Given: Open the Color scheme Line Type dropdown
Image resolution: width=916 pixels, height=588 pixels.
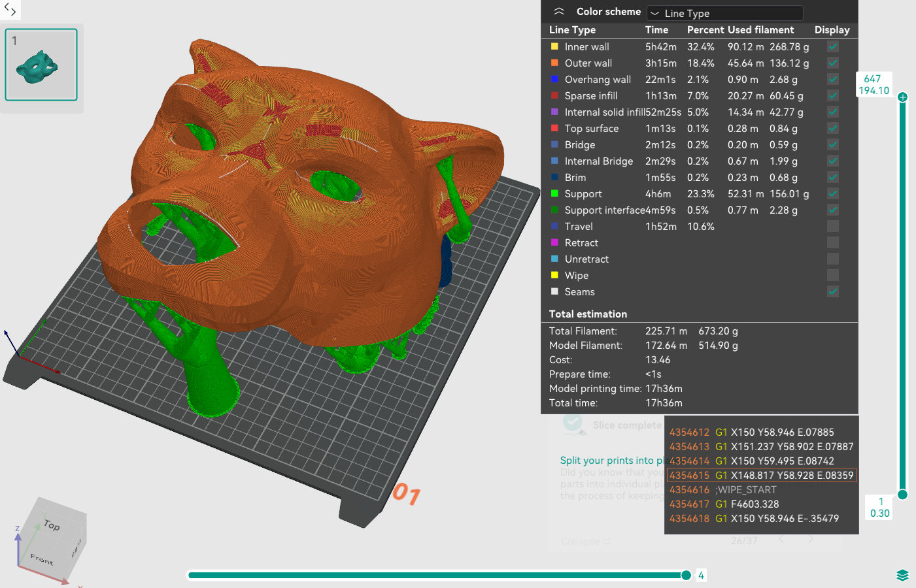Looking at the screenshot, I should [x=724, y=13].
